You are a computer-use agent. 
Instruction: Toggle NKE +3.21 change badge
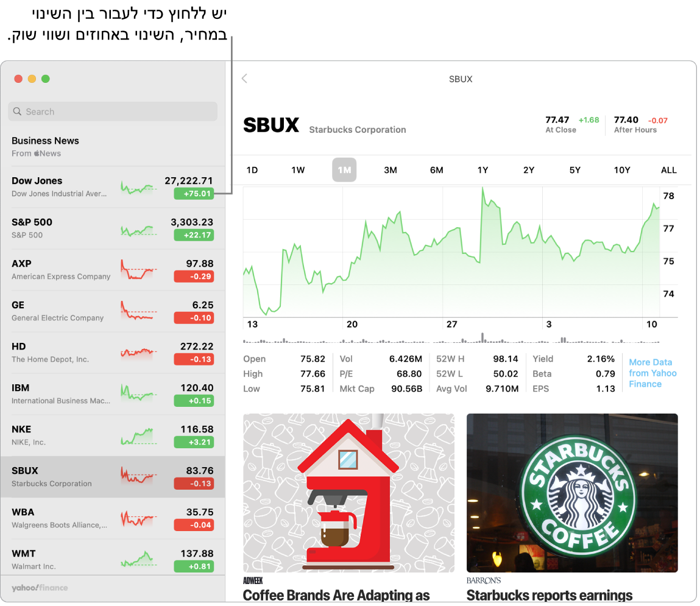[194, 443]
